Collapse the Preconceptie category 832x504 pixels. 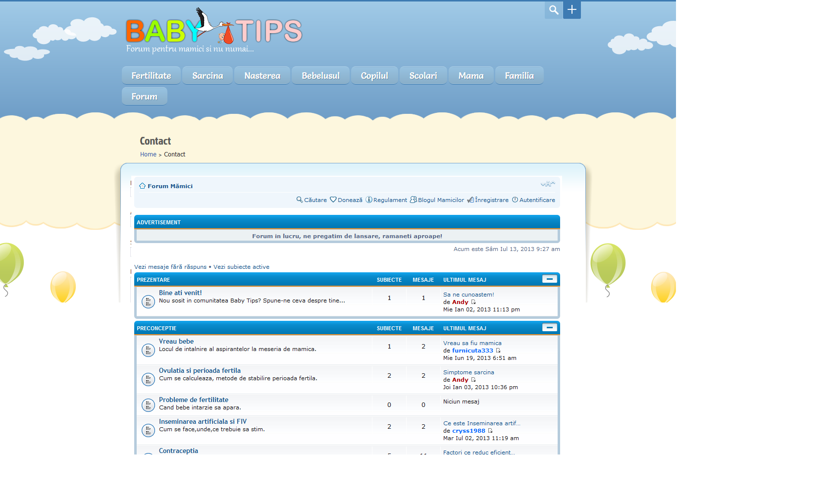[x=549, y=328]
